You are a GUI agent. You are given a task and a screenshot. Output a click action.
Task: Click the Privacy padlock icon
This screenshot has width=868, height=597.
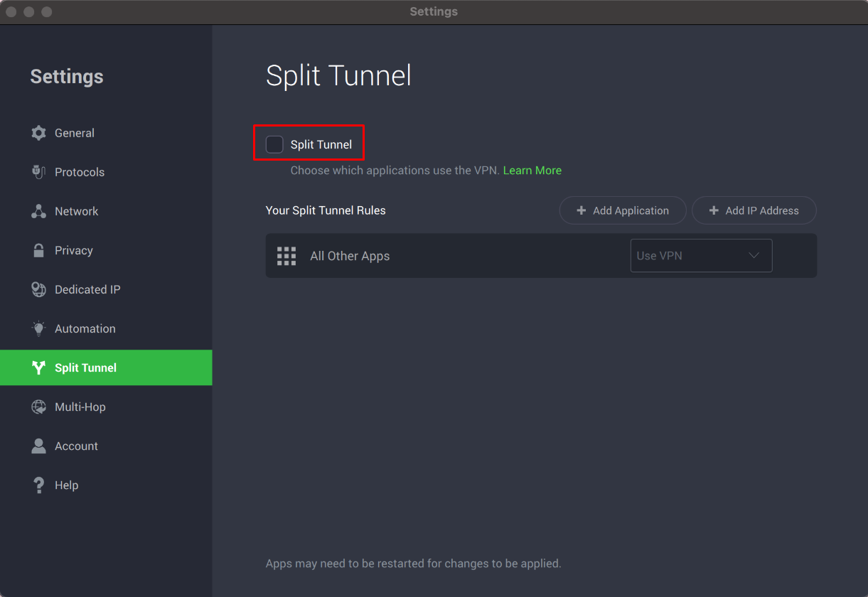pos(38,250)
